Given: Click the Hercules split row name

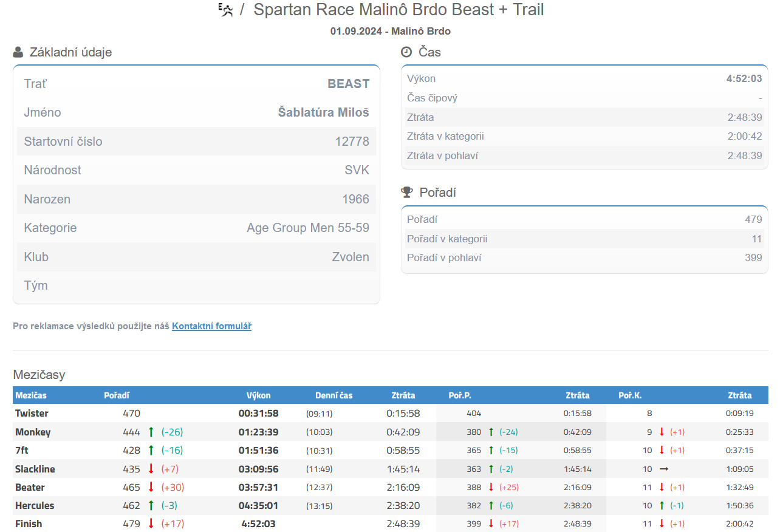Looking at the screenshot, I should [x=35, y=505].
